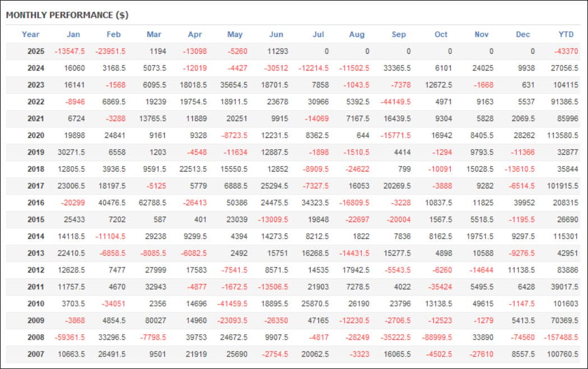Click the Jul column header
588x369 pixels.
(x=318, y=35)
